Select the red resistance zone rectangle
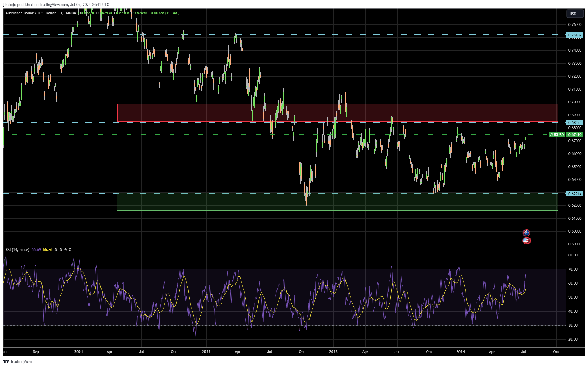The height and width of the screenshot is (367, 588). tap(338, 113)
